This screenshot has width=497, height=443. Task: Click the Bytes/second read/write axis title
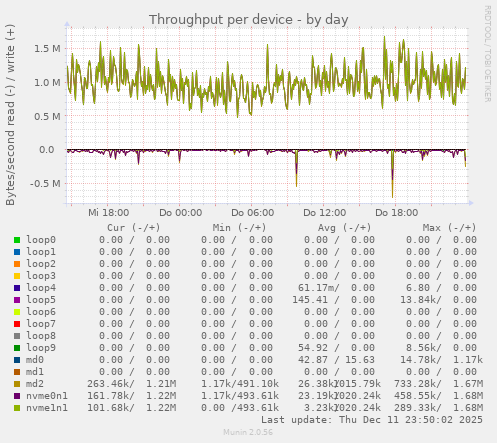[x=10, y=115]
